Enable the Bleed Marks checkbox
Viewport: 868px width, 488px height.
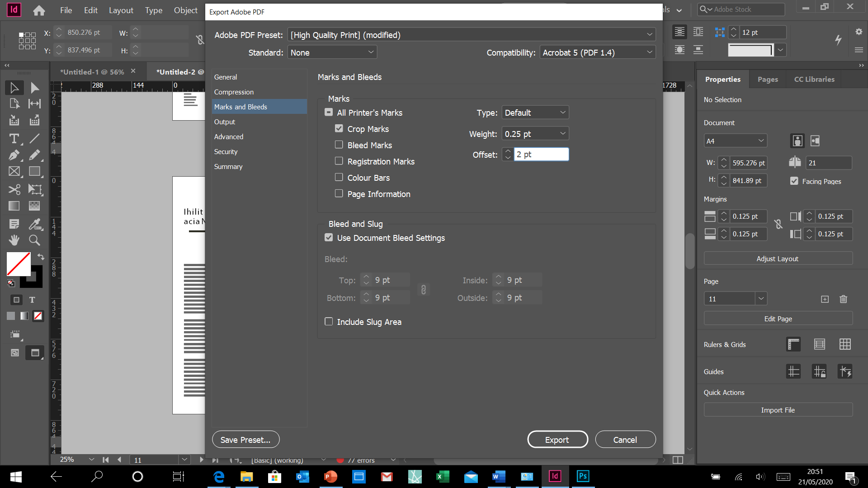point(339,145)
